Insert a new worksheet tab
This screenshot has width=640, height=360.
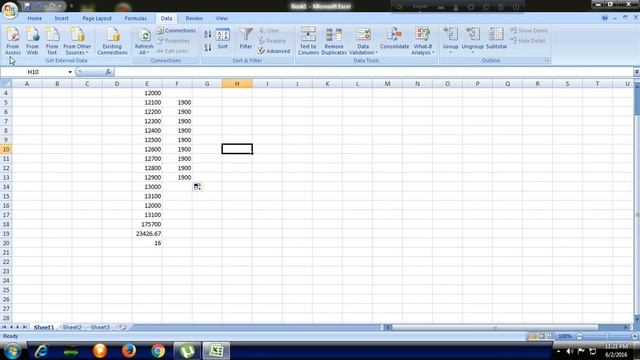click(x=122, y=327)
